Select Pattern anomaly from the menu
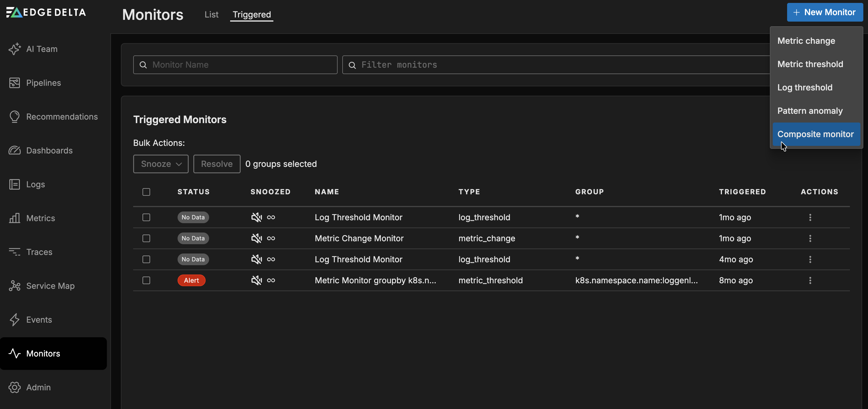This screenshot has height=409, width=868. 810,110
